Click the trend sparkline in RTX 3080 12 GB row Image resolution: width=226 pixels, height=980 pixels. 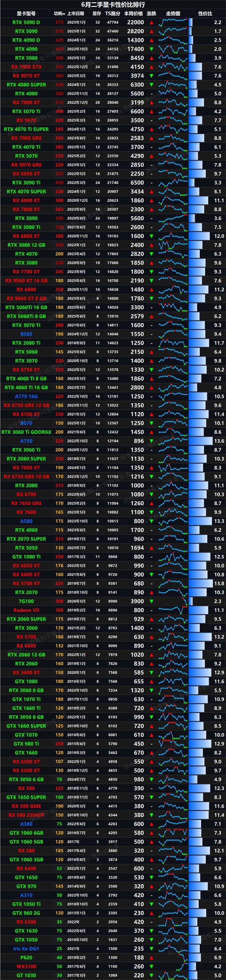click(173, 245)
